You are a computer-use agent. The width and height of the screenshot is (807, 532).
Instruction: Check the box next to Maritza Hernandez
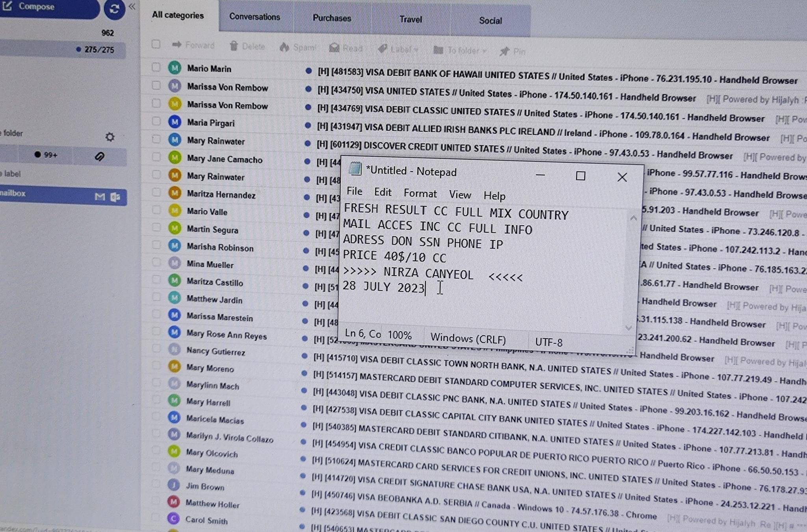pyautogui.click(x=156, y=192)
